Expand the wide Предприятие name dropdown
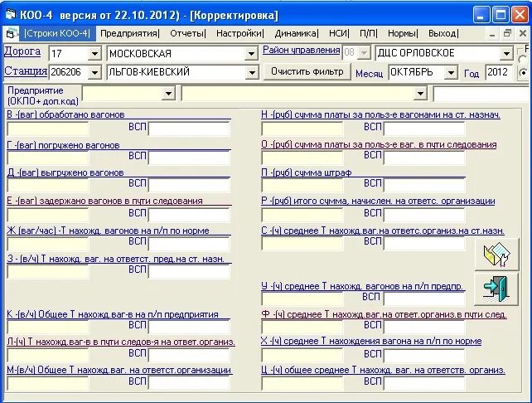 420,93
